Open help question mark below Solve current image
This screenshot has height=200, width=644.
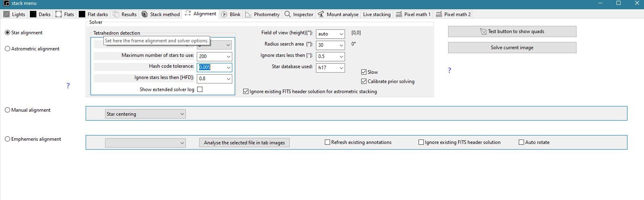tap(449, 70)
